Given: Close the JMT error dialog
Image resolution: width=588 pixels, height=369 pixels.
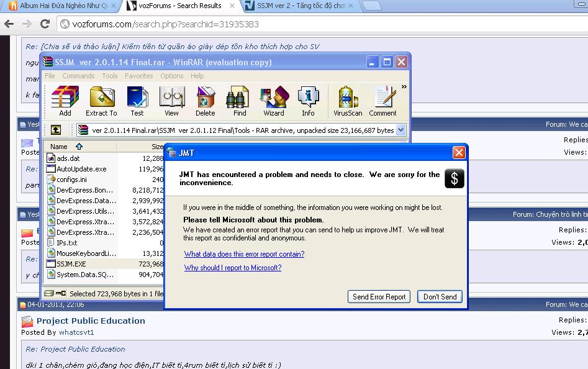Looking at the screenshot, I should (459, 153).
